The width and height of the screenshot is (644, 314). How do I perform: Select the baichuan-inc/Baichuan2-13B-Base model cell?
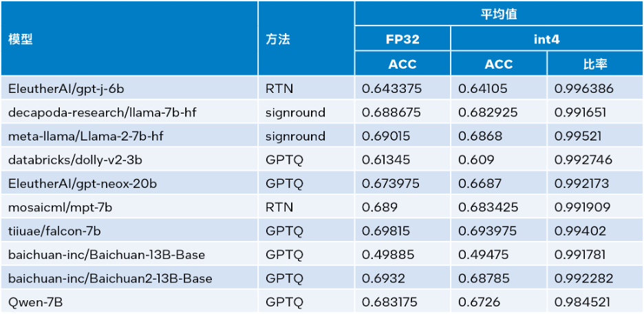[110, 278]
